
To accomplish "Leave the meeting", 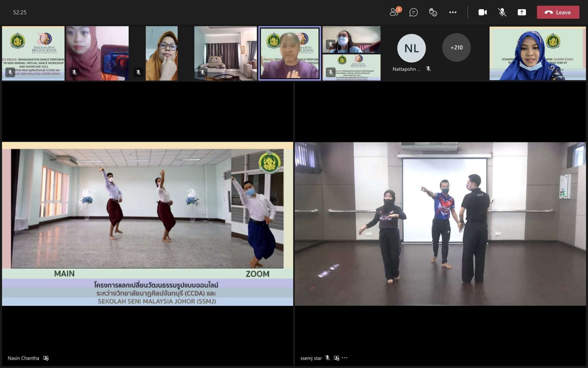I will tap(558, 12).
